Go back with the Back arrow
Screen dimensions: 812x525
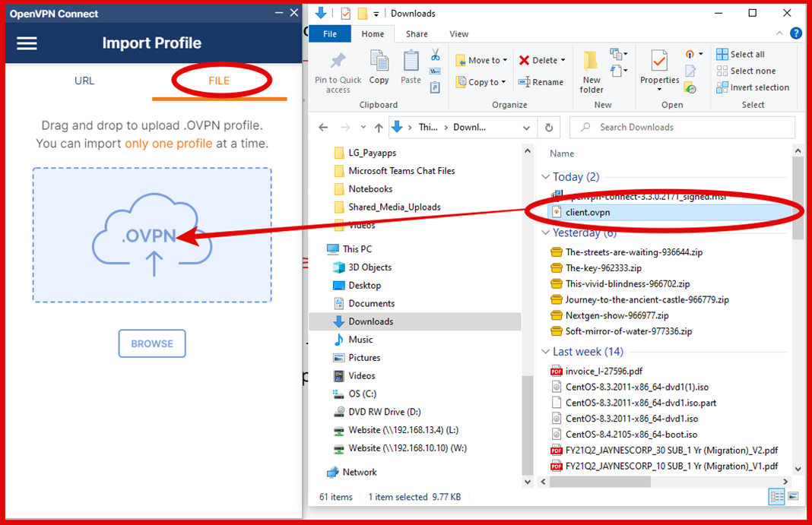point(323,127)
